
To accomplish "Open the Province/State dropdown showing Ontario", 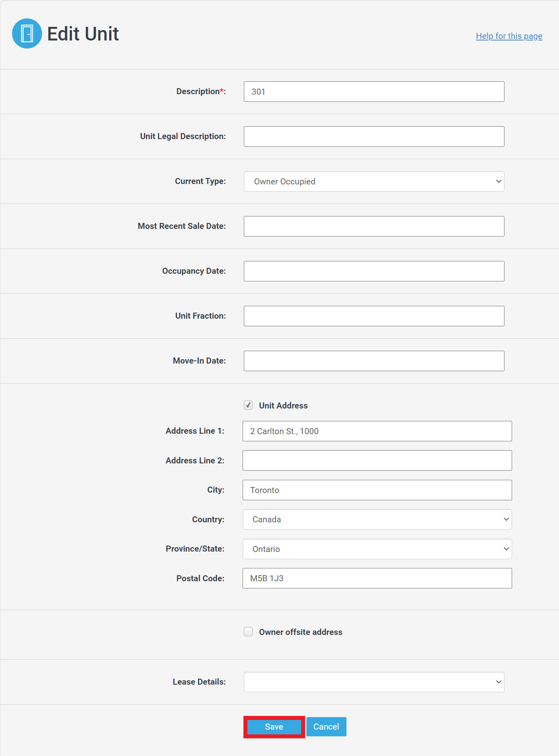I will [x=377, y=549].
